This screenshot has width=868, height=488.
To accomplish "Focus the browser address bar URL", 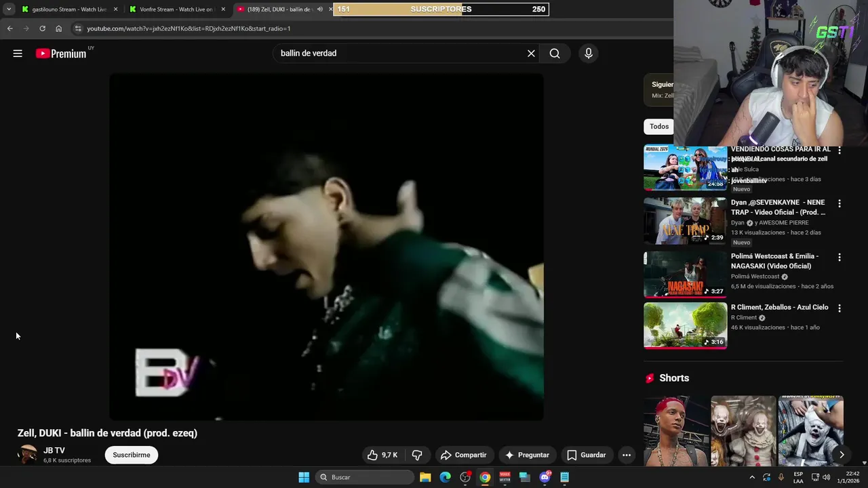I will pyautogui.click(x=189, y=28).
